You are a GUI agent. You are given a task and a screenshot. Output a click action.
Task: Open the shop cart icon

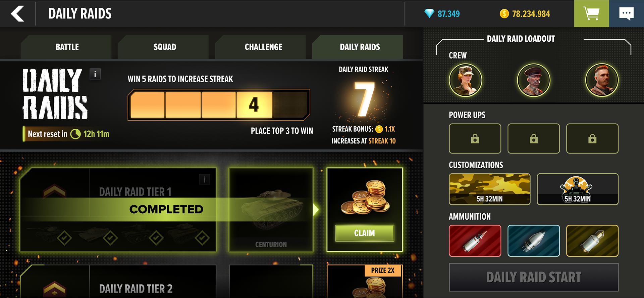[591, 13]
